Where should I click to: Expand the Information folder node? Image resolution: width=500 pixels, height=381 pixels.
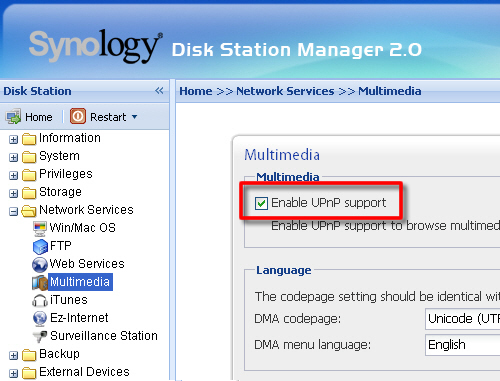13,139
